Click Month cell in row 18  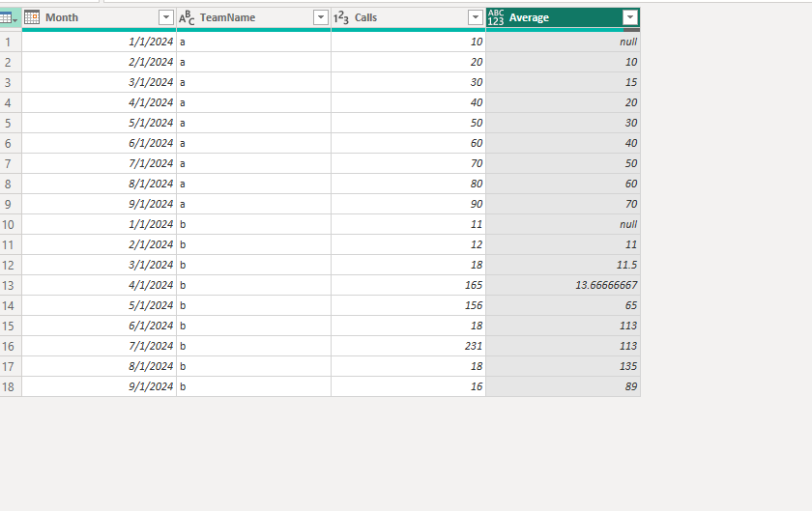[x=99, y=386]
